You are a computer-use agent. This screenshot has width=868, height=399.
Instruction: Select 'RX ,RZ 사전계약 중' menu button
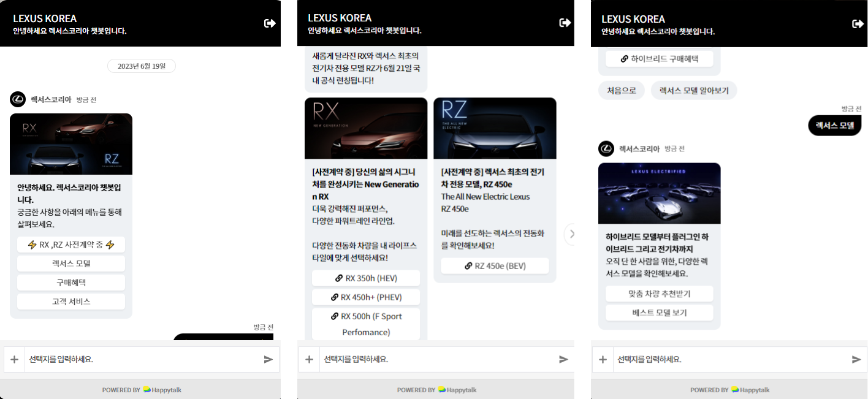(71, 245)
